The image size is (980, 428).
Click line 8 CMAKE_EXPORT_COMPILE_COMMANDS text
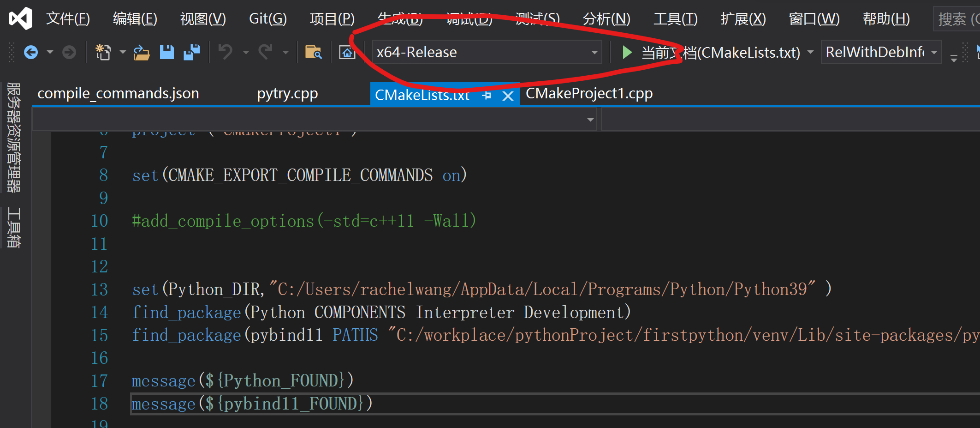(x=300, y=175)
